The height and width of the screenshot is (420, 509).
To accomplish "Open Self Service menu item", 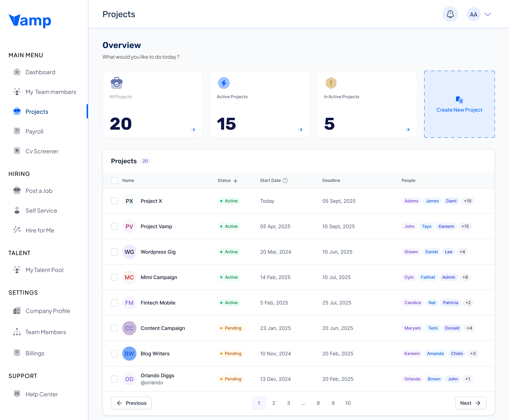I will click(41, 211).
